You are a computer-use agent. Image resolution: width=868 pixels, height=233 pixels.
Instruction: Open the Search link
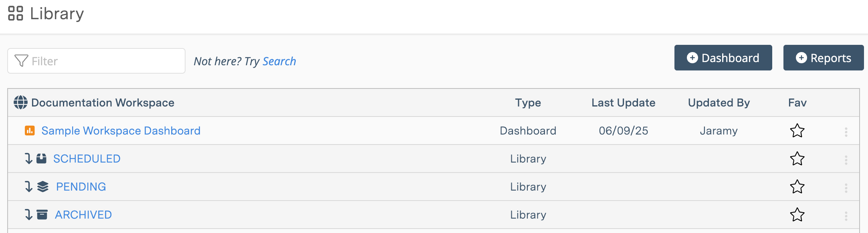pos(279,61)
